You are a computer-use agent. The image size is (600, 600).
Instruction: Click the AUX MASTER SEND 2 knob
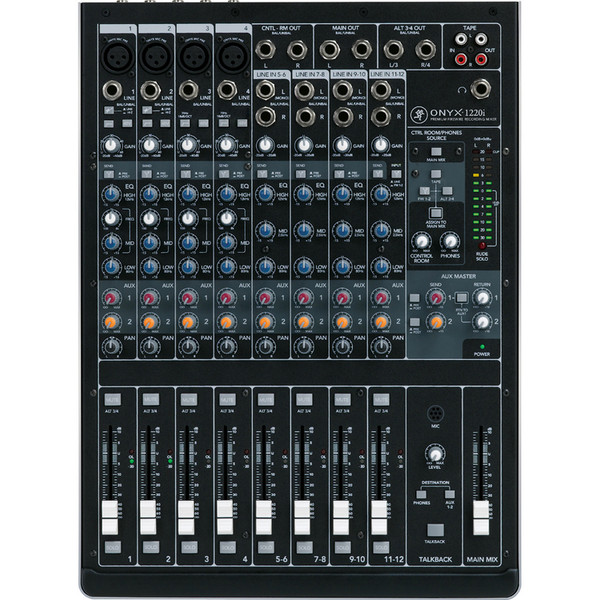click(436, 322)
